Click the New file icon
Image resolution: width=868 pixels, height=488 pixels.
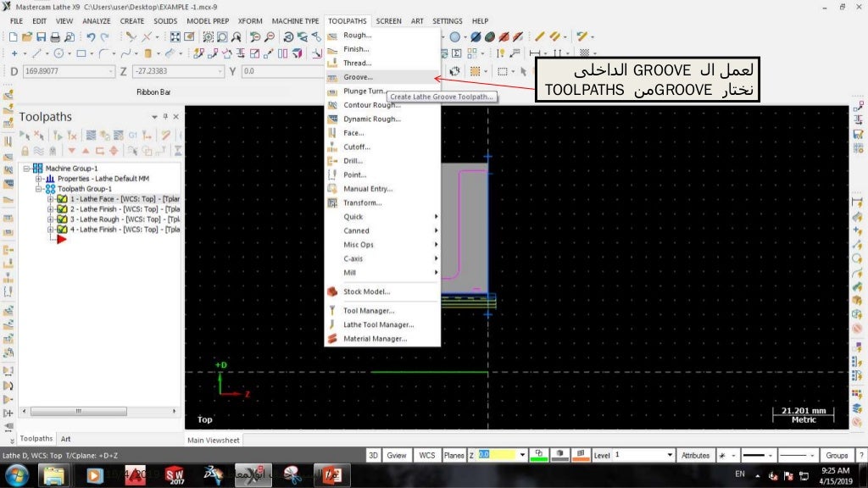[14, 37]
